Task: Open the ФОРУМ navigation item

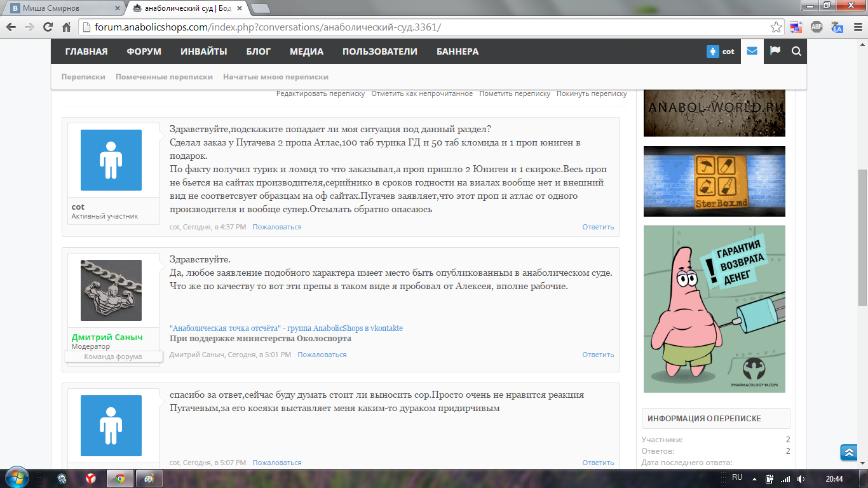Action: (144, 51)
